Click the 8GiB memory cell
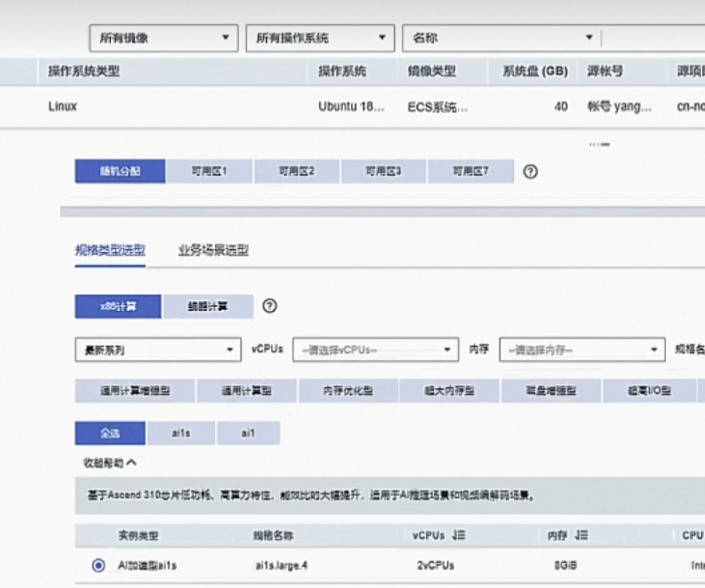This screenshot has height=588, width=705. [566, 565]
